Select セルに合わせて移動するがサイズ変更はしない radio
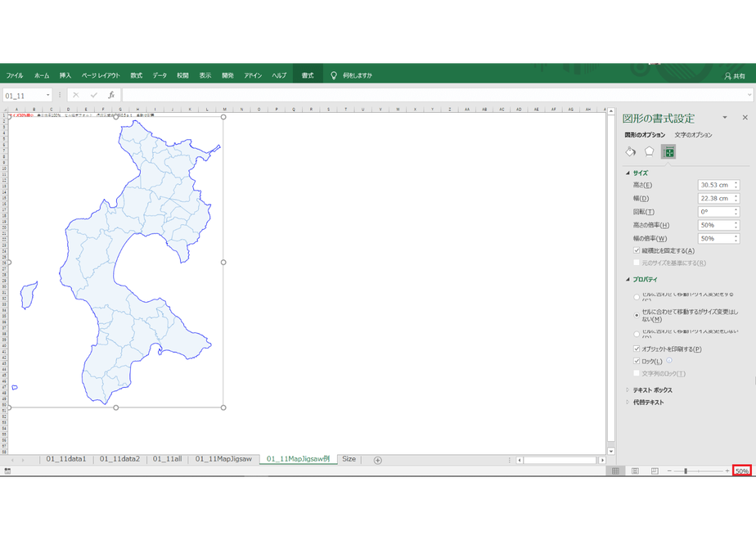This screenshot has height=540, width=756. point(637,315)
